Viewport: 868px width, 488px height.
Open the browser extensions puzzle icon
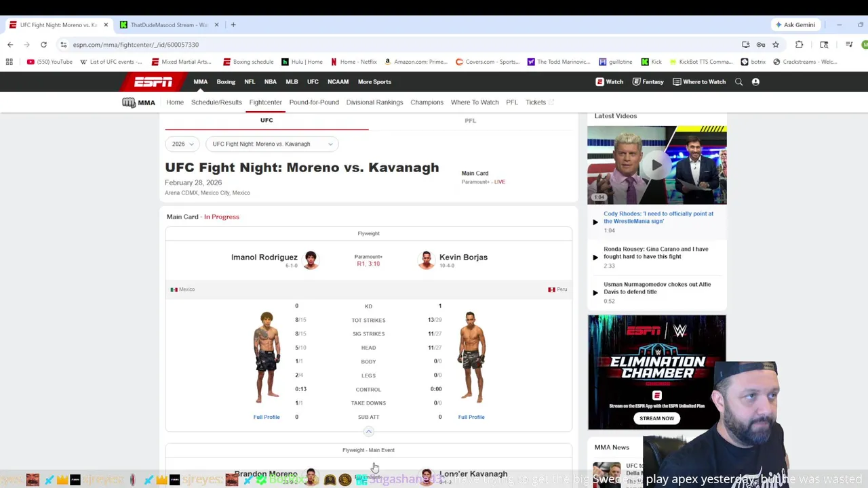click(799, 45)
